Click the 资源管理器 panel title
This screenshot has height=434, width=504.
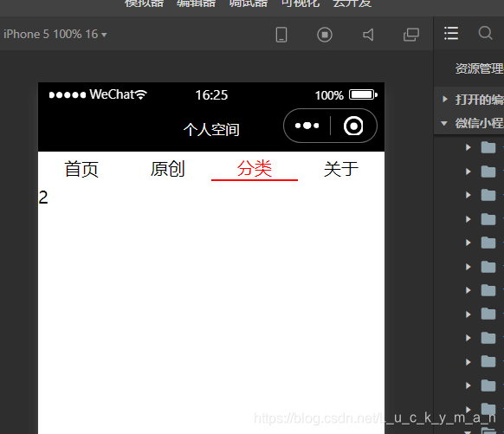pyautogui.click(x=479, y=68)
